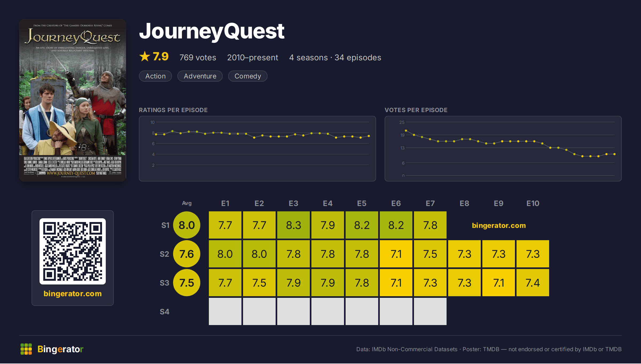Select the Adventure genre tag

[200, 76]
